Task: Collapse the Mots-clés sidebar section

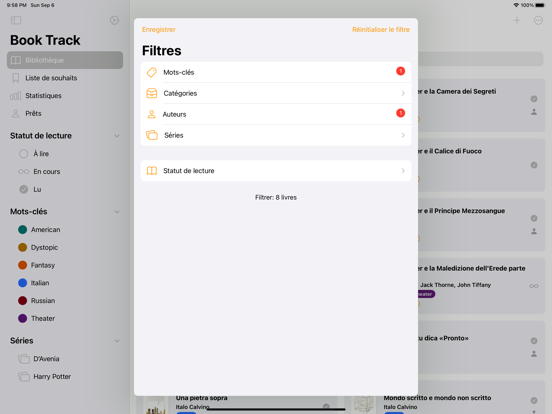Action: (x=117, y=212)
